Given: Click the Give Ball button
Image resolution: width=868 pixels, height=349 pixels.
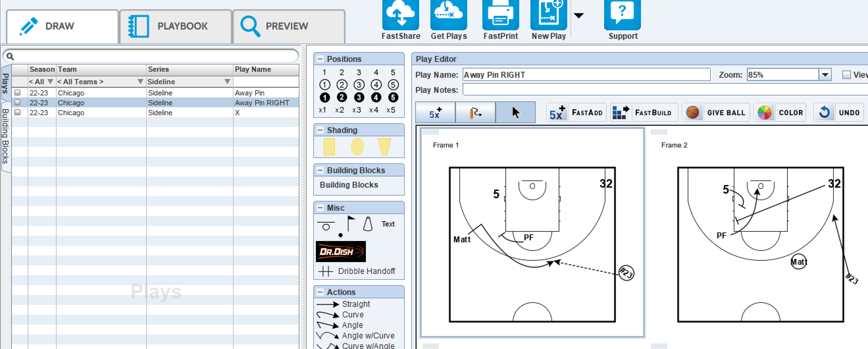Looking at the screenshot, I should click(716, 113).
